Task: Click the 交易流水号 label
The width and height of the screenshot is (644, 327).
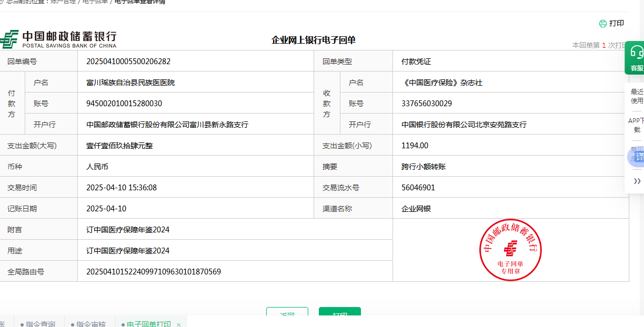Action: pos(341,188)
